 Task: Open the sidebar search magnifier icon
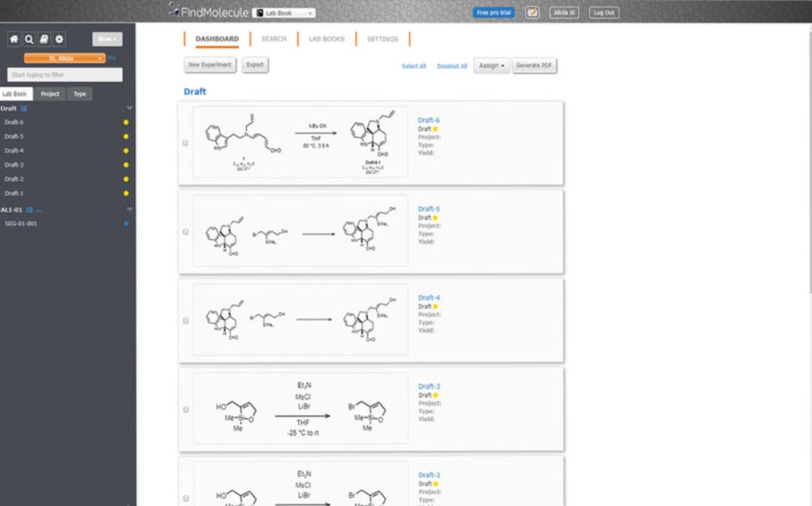tap(29, 40)
